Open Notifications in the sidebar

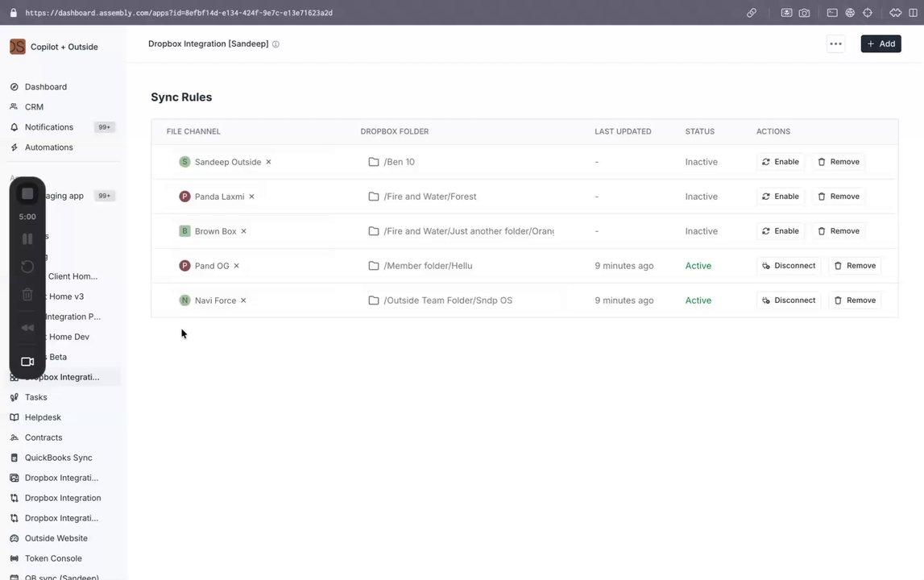[48, 127]
